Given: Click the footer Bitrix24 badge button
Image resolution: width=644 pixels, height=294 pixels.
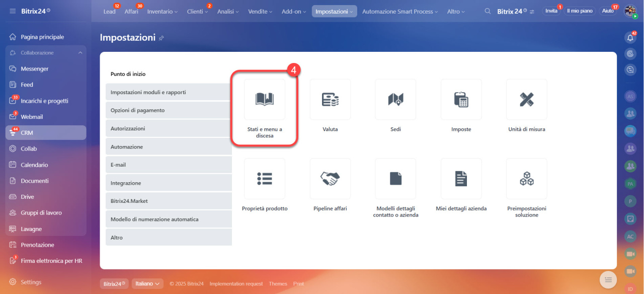Looking at the screenshot, I should [114, 283].
